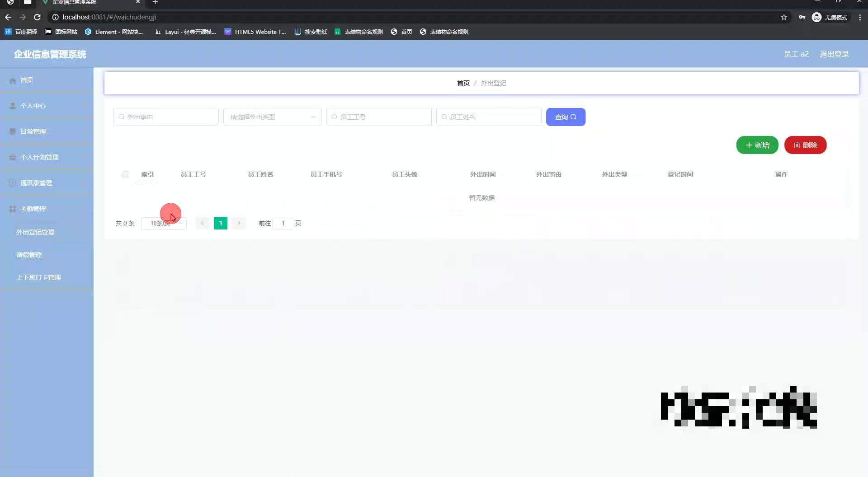Toggle the select-all checkbox in table header
The height and width of the screenshot is (477, 868).
[125, 174]
